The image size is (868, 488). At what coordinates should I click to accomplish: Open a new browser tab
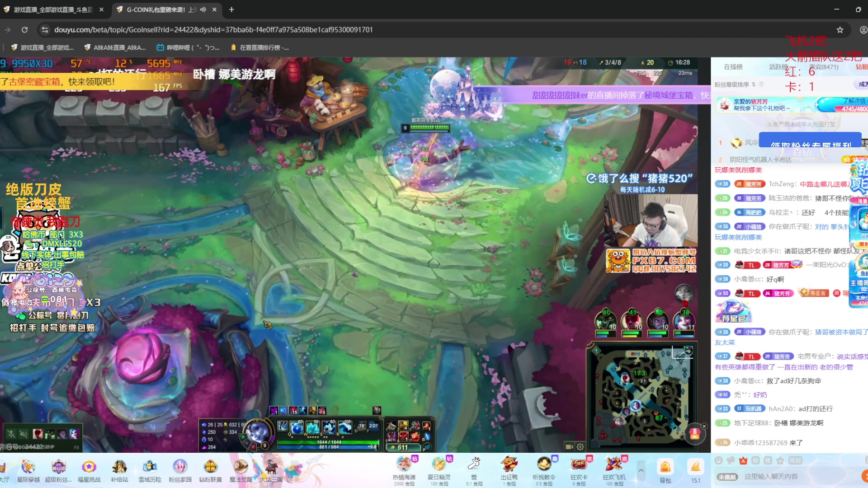[231, 9]
